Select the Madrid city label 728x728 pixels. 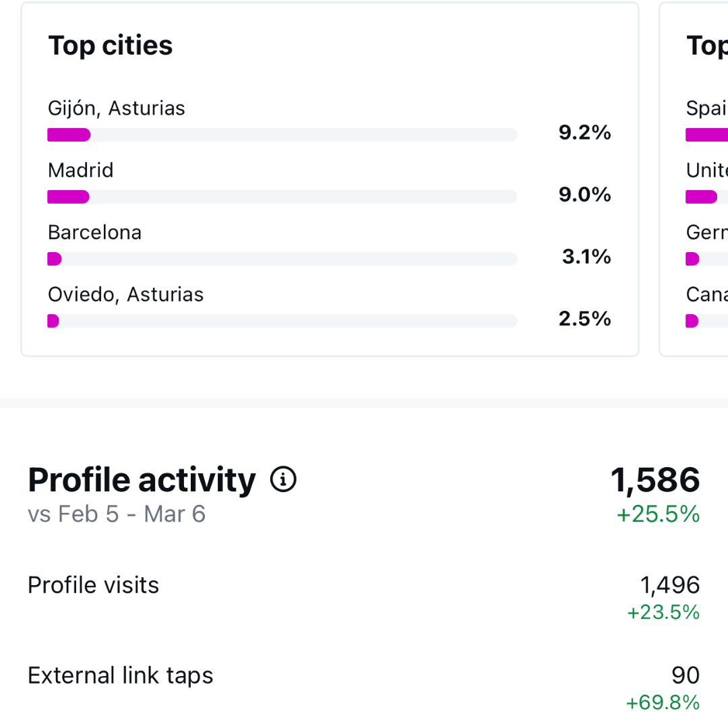point(81,170)
